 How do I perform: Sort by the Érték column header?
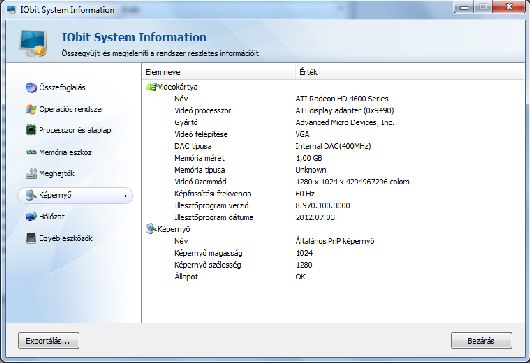tap(409, 72)
